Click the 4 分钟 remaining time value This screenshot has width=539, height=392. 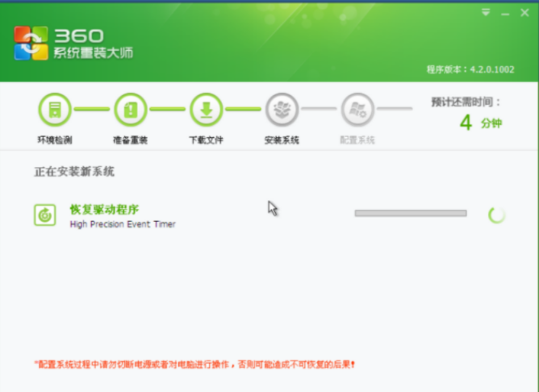tap(481, 123)
